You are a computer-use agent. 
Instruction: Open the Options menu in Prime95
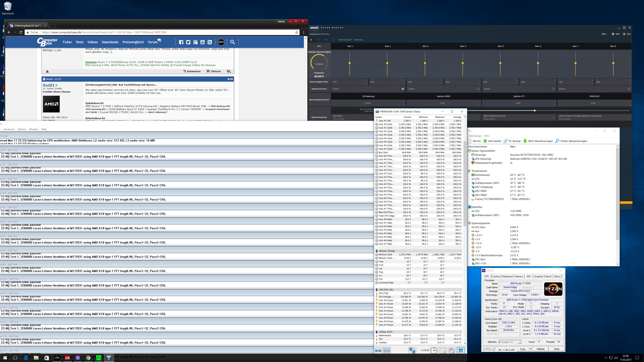click(22, 129)
